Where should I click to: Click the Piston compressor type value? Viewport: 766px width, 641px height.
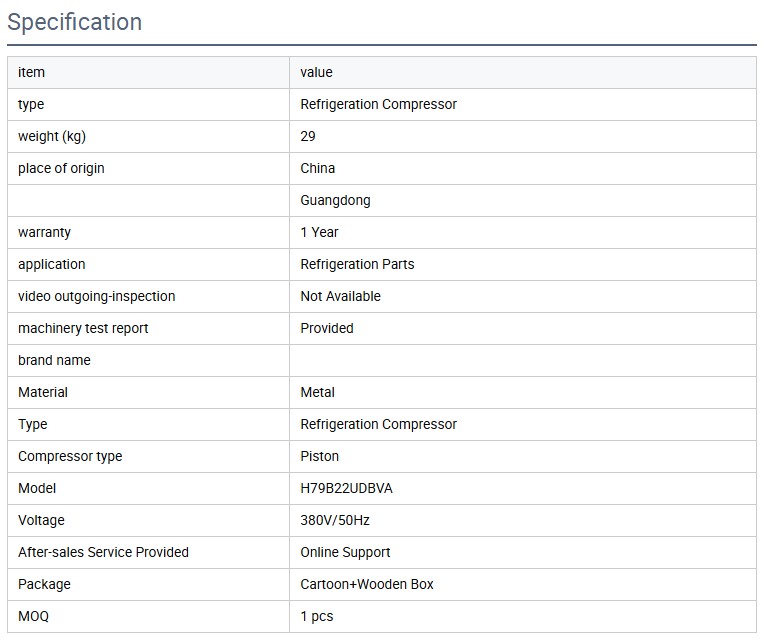(x=319, y=456)
